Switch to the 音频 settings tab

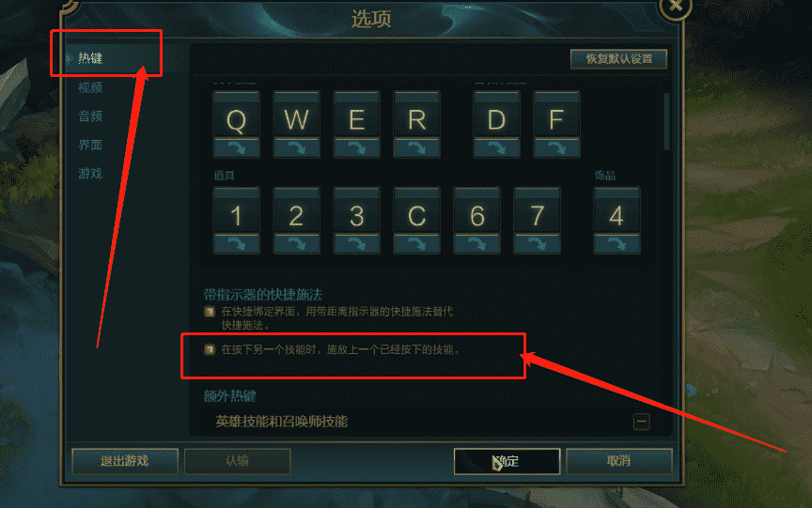point(90,115)
